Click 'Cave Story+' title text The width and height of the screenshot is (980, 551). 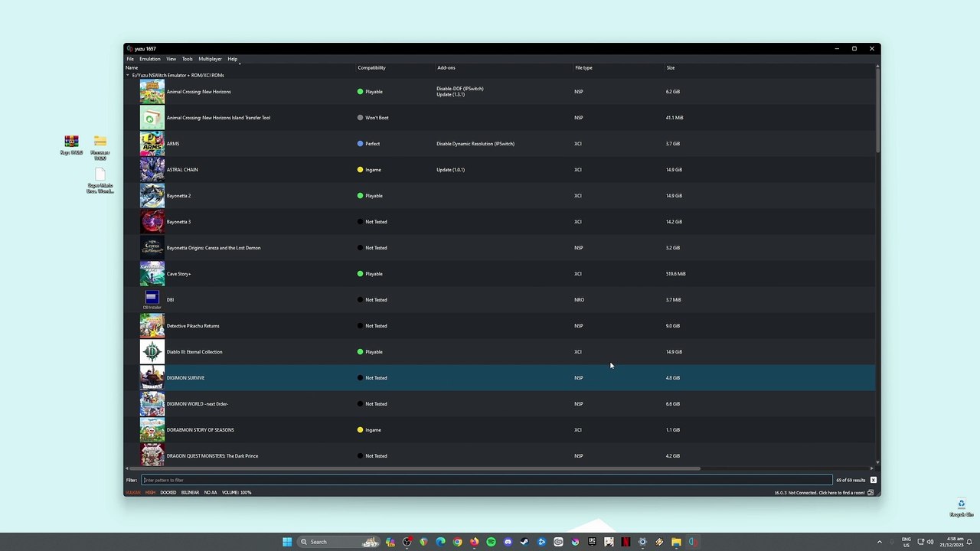pos(179,274)
